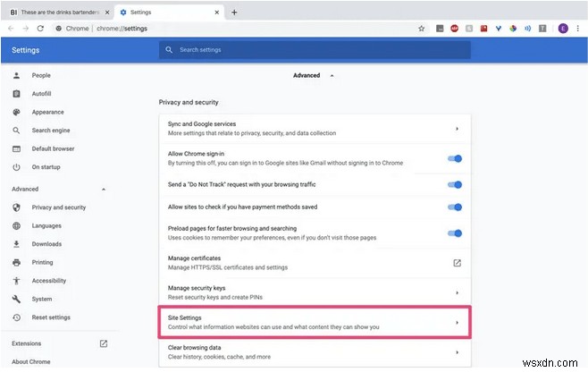The width and height of the screenshot is (588, 372).
Task: Turn off Preload pages toggle
Action: coord(455,233)
